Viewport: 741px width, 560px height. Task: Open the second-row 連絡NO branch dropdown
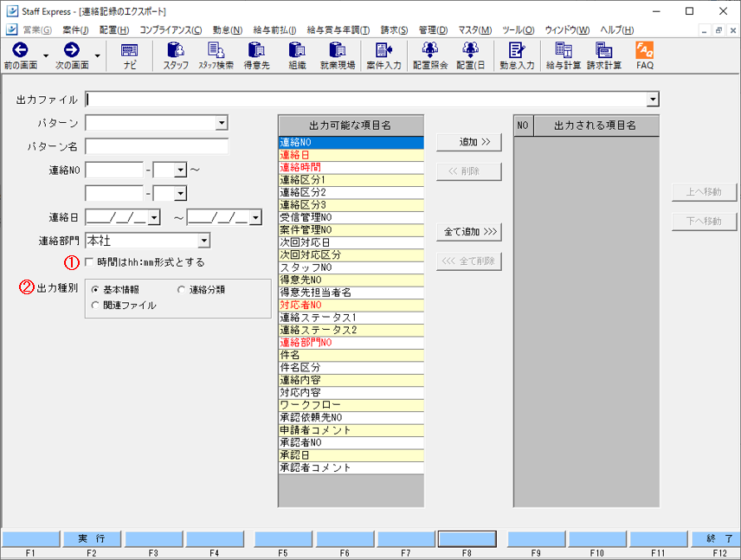click(180, 193)
